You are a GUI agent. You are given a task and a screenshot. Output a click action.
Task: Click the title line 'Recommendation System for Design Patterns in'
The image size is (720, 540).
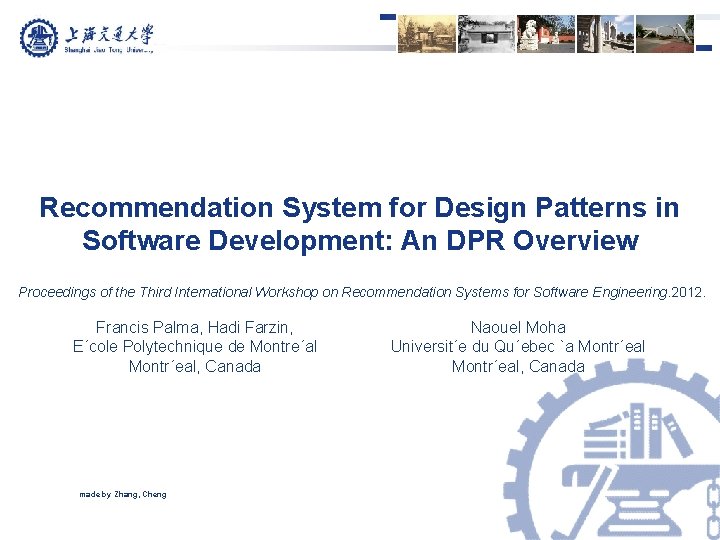[360, 208]
